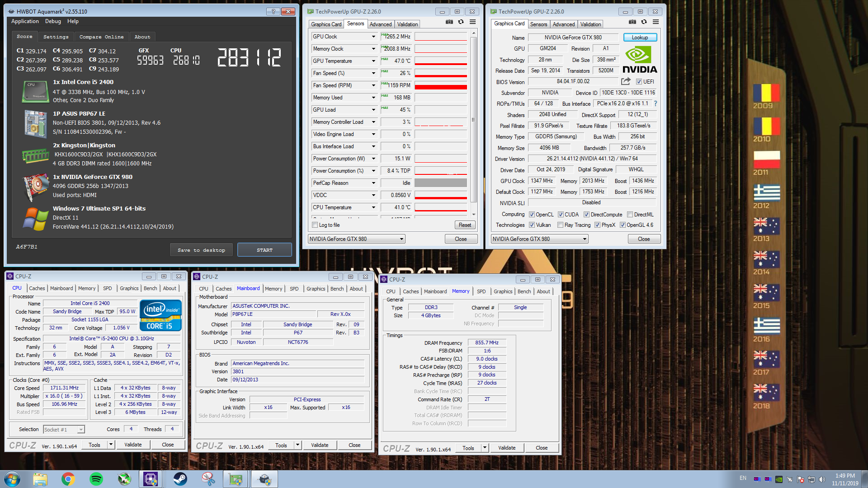Click graphics card icon in Aquamark

(35, 187)
